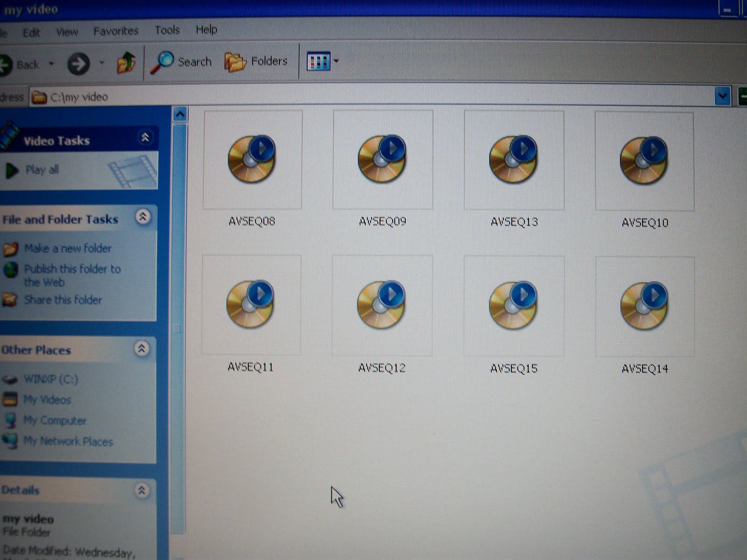Open the Help menu
The image size is (747, 560).
coord(206,30)
